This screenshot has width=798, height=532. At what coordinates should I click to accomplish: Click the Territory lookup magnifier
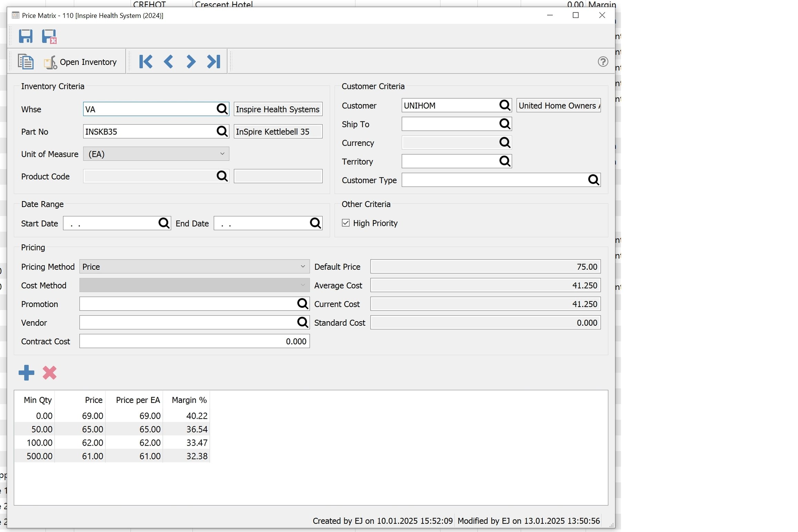tap(505, 161)
